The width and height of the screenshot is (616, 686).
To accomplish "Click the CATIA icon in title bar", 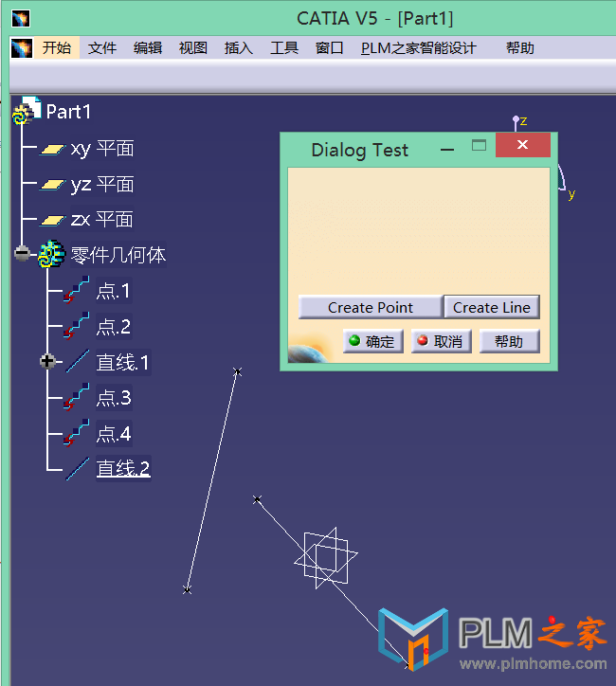I will pyautogui.click(x=21, y=19).
